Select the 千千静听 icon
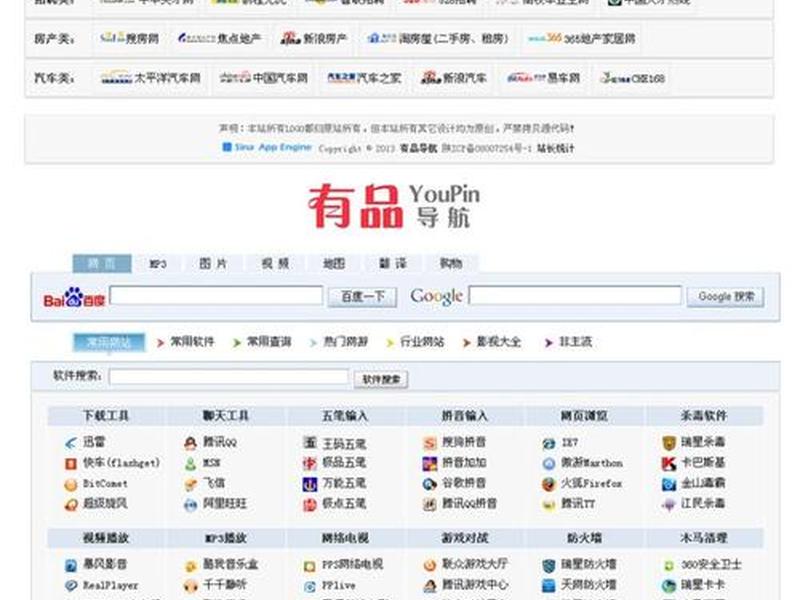This screenshot has height=600, width=800. point(190,586)
